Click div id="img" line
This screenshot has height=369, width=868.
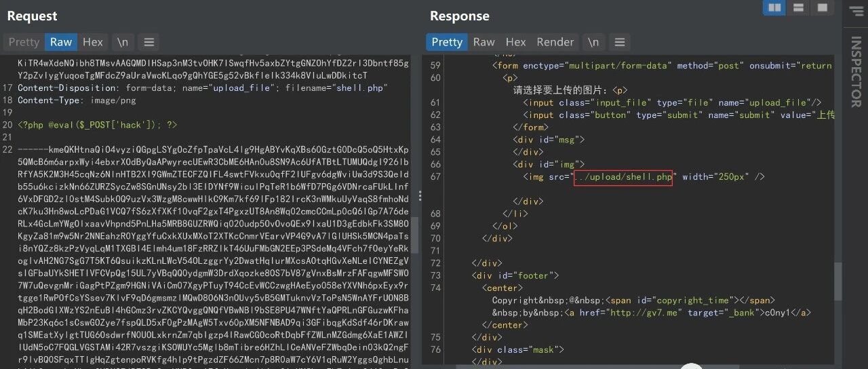click(549, 164)
